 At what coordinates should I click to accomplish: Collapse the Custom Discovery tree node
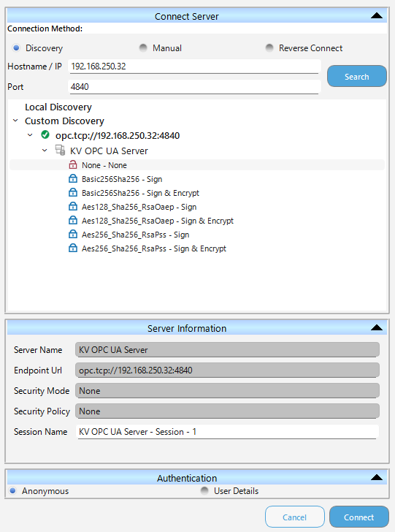tap(15, 121)
